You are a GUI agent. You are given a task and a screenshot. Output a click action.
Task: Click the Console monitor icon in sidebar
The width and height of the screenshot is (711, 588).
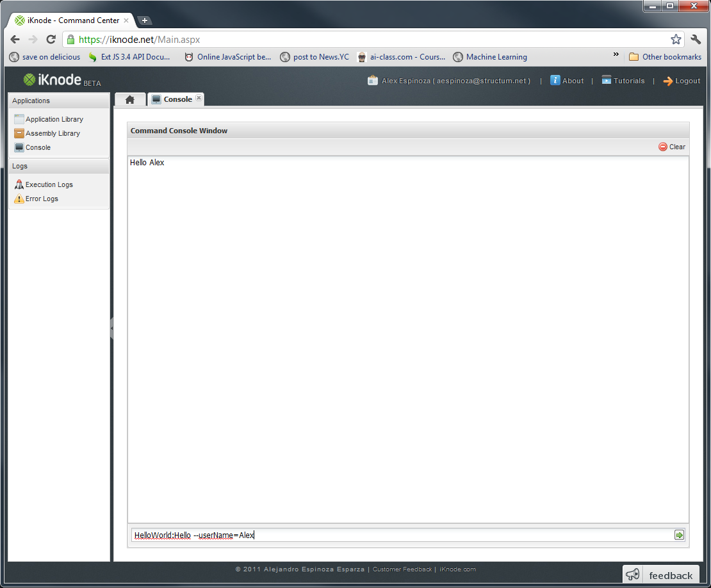tap(19, 147)
